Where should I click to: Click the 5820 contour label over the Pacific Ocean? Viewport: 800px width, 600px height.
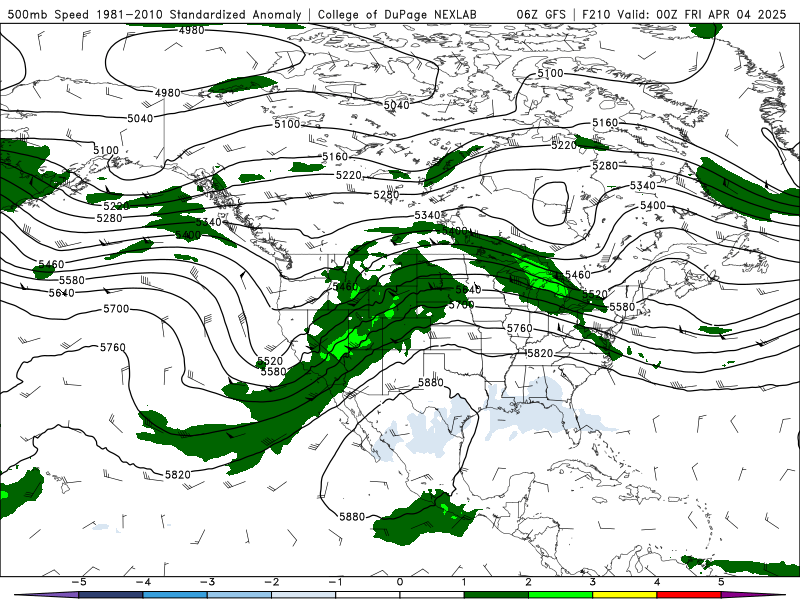178,475
